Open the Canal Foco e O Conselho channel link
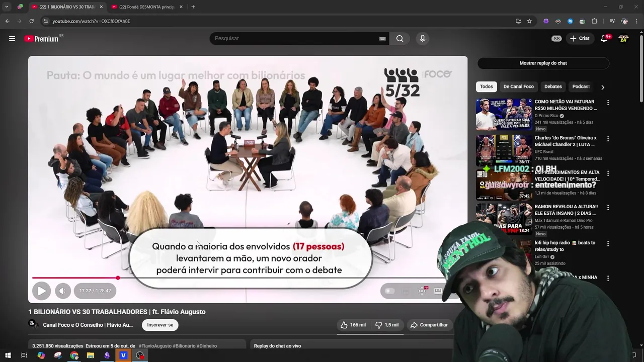644x362 pixels. 88,325
